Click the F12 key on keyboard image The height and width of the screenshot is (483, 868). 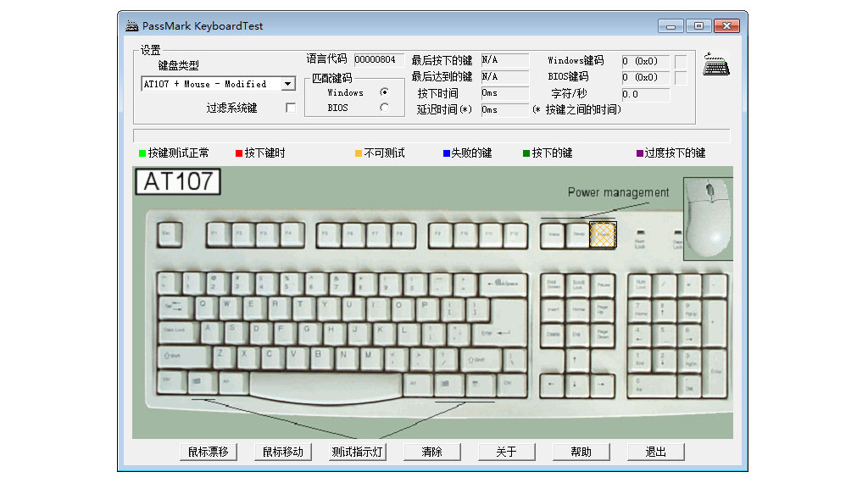click(515, 235)
